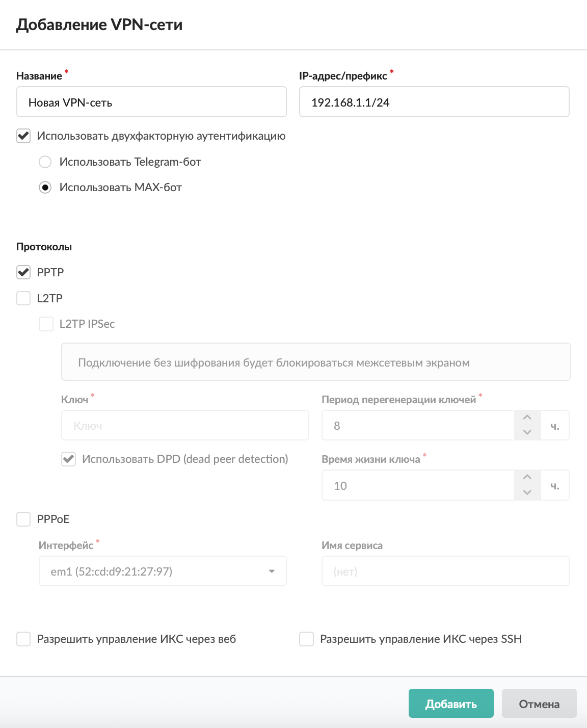The image size is (587, 728).
Task: Toggle the PPTP protocol checkbox
Action: (x=23, y=272)
